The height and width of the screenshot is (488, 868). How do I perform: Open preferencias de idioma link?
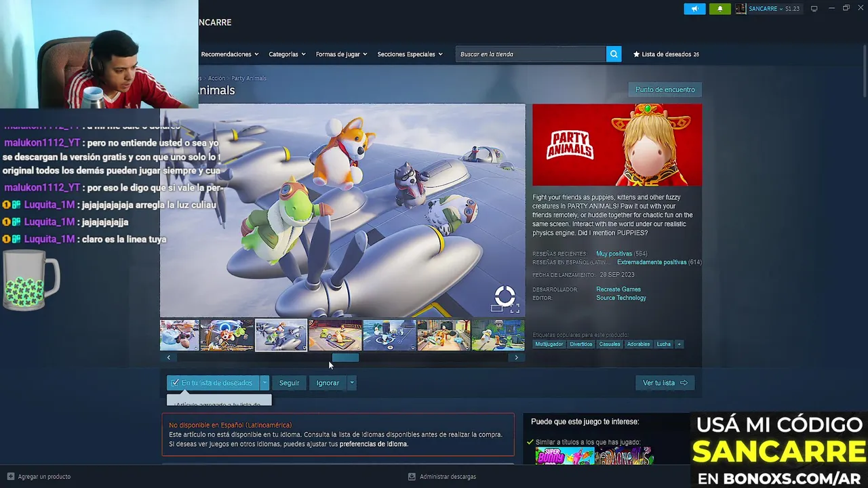point(374,444)
